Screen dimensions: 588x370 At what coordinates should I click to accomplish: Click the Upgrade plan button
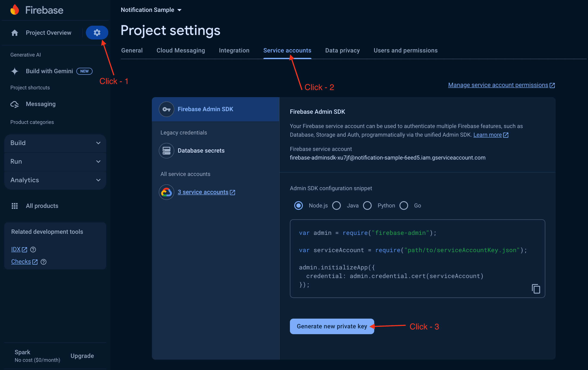point(82,356)
